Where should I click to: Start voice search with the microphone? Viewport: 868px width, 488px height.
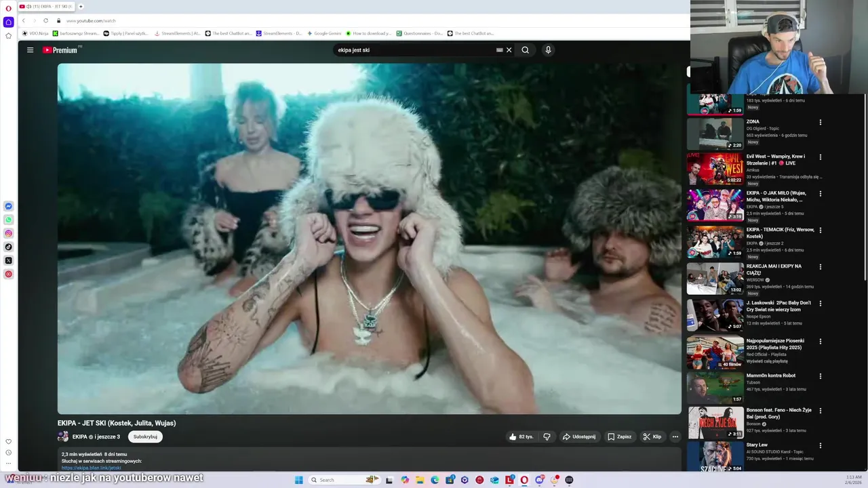548,49
